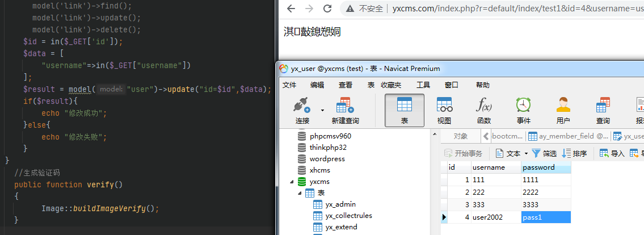The height and width of the screenshot is (235, 644).
Task: Click the username column header
Action: (496, 167)
